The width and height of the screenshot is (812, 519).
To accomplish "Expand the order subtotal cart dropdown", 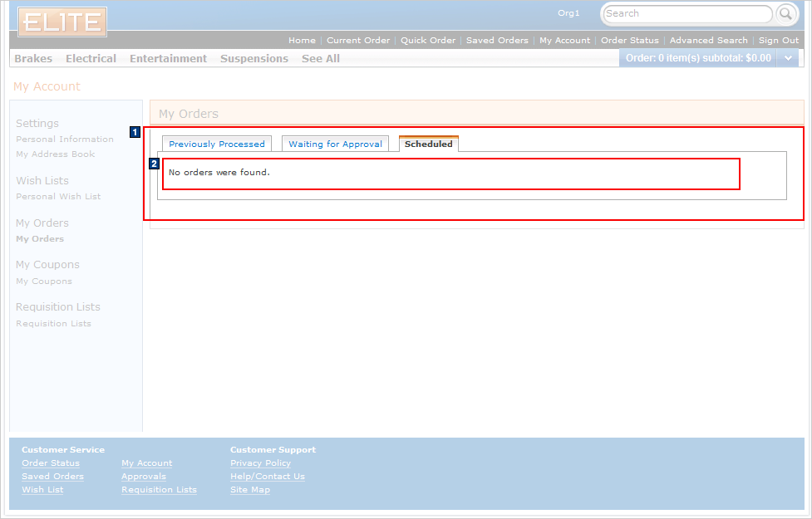I will tap(788, 58).
